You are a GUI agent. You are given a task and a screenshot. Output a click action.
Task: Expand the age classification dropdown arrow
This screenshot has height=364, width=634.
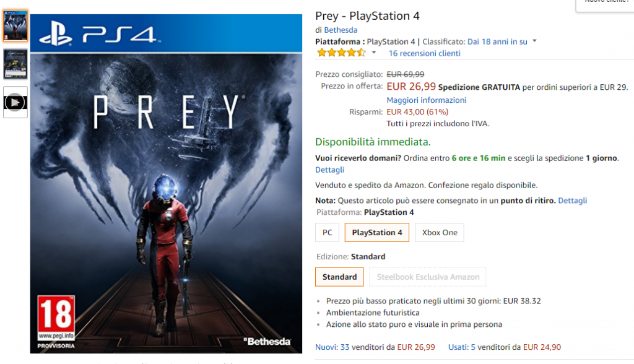[x=534, y=41]
